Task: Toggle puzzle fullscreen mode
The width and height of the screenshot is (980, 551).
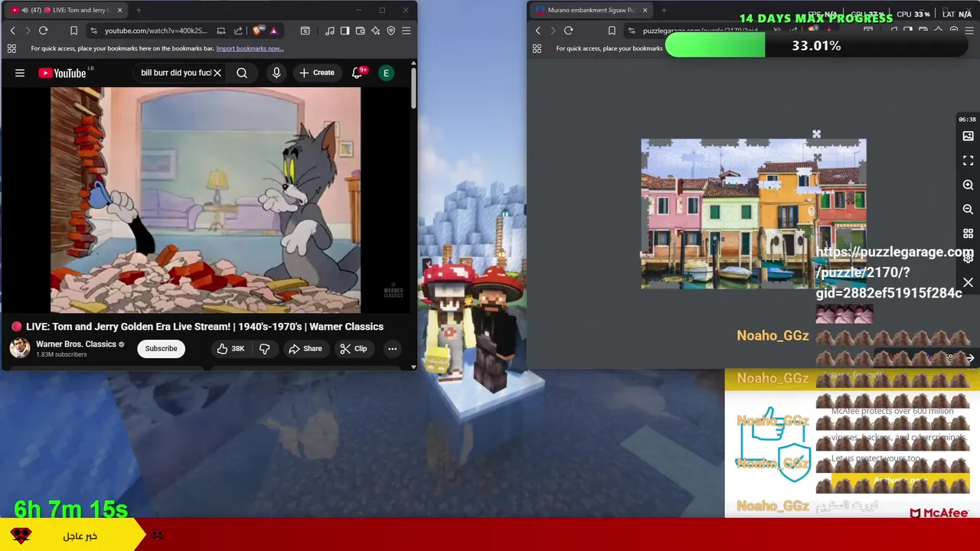Action: tap(968, 161)
